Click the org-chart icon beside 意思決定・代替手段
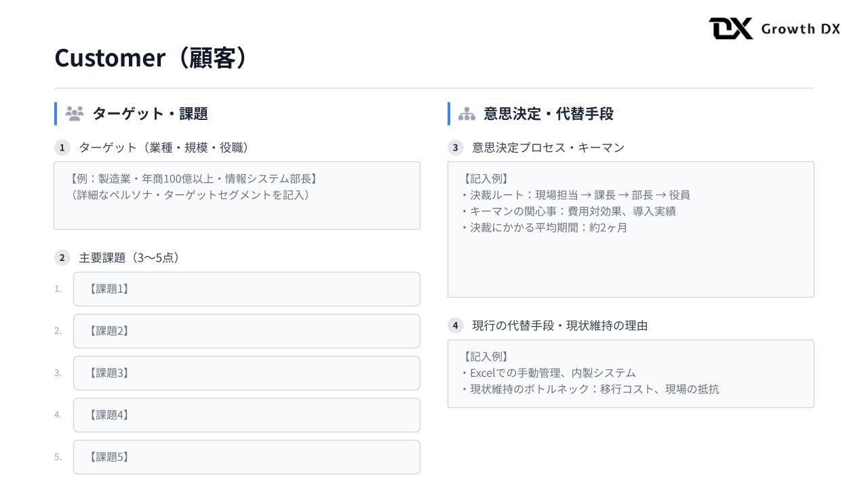 [467, 115]
